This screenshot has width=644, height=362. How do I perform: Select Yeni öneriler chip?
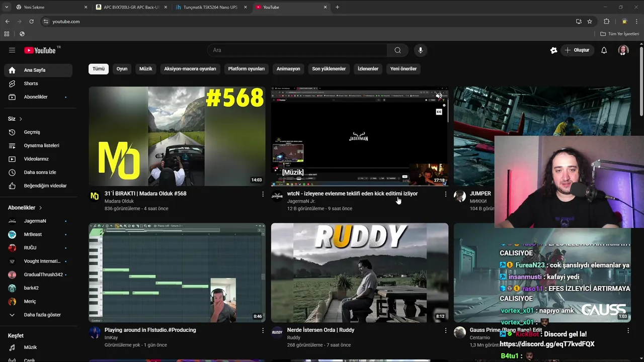click(x=404, y=69)
